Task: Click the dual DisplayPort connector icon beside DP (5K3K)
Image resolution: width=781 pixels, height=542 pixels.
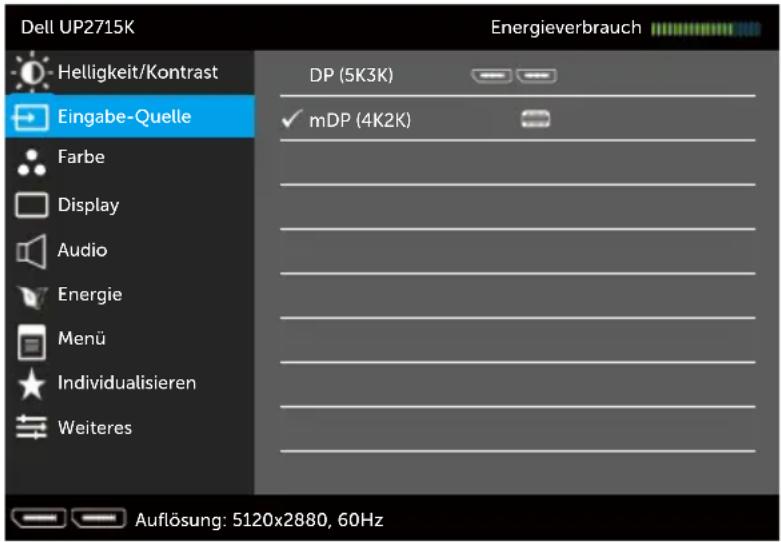Action: pos(514,76)
